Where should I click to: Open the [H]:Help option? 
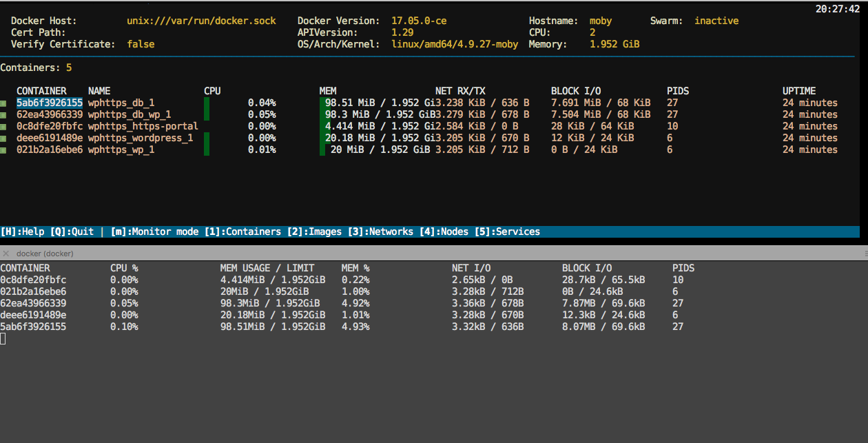pos(22,231)
